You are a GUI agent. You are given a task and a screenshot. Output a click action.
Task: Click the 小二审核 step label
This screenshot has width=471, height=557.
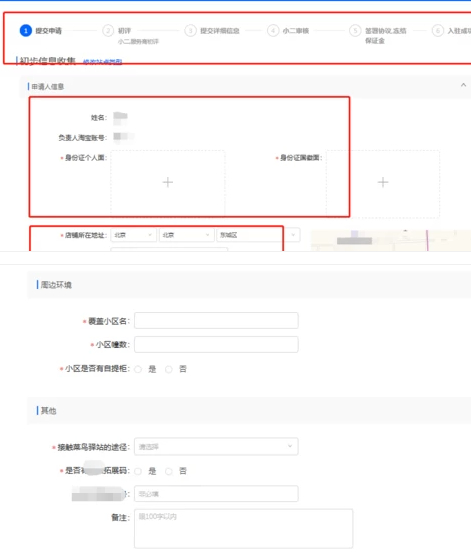click(296, 31)
